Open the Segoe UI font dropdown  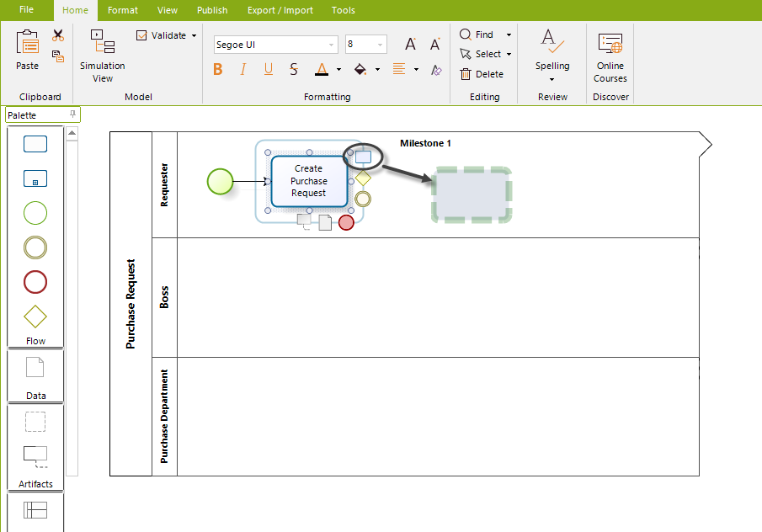click(332, 45)
